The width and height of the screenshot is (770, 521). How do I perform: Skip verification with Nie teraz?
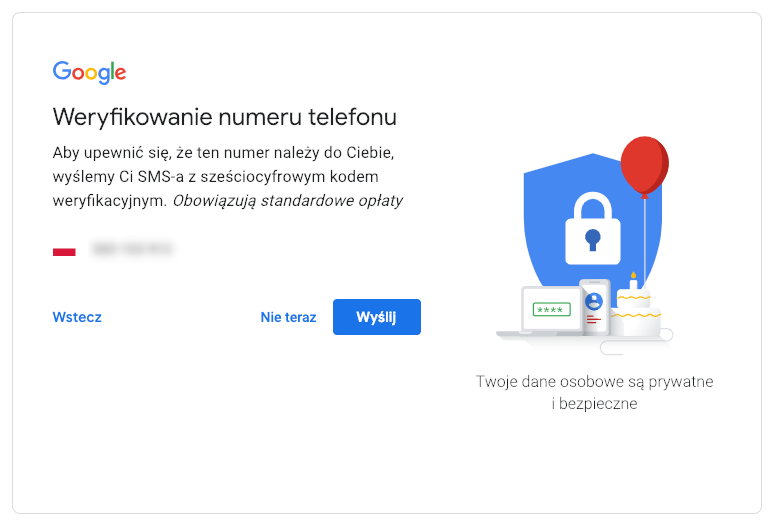click(x=288, y=317)
